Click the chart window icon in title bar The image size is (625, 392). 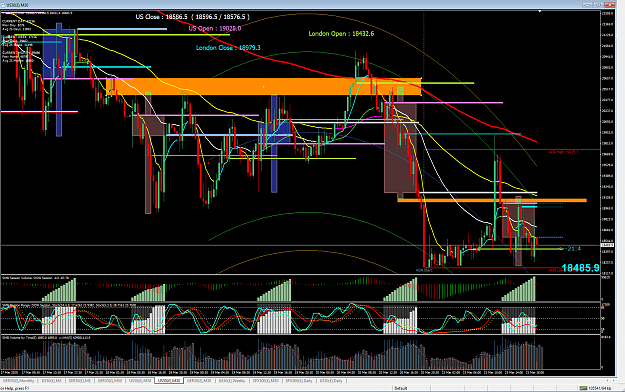(x=3, y=5)
